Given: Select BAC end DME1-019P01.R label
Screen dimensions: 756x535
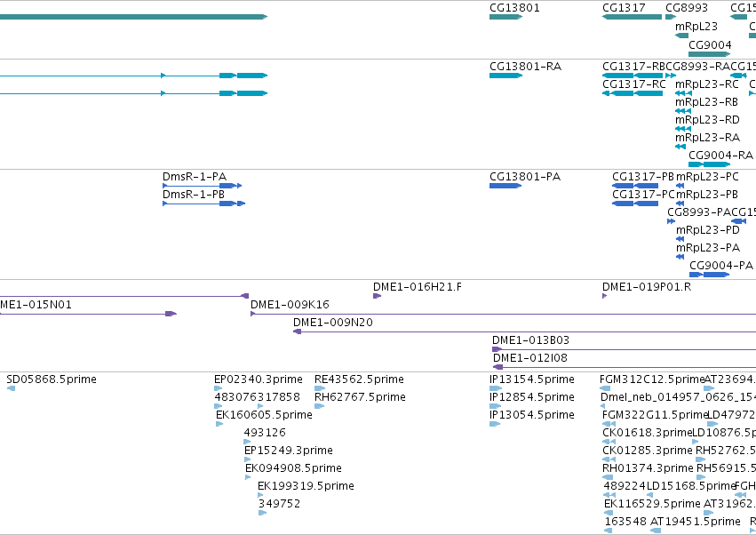Looking at the screenshot, I should pos(647,287).
